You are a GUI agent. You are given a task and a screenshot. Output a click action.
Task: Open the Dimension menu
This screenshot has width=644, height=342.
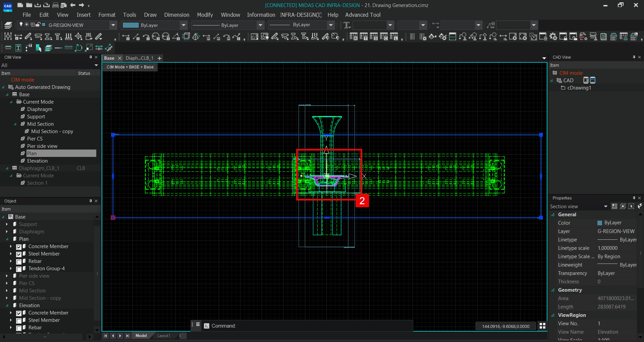click(x=176, y=15)
